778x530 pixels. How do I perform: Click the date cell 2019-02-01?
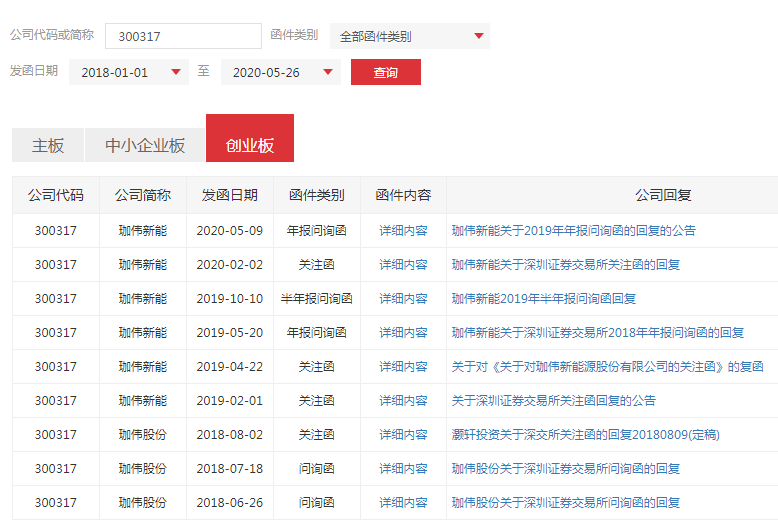coord(230,400)
